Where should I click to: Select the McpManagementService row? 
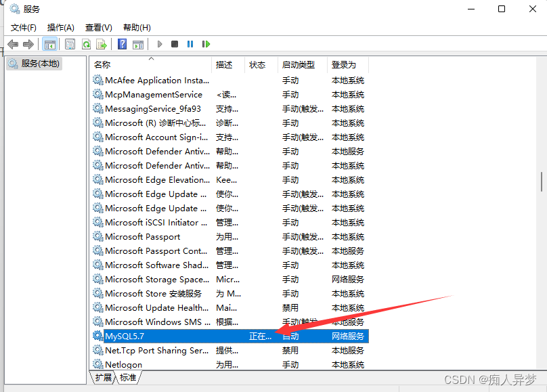tap(230, 95)
